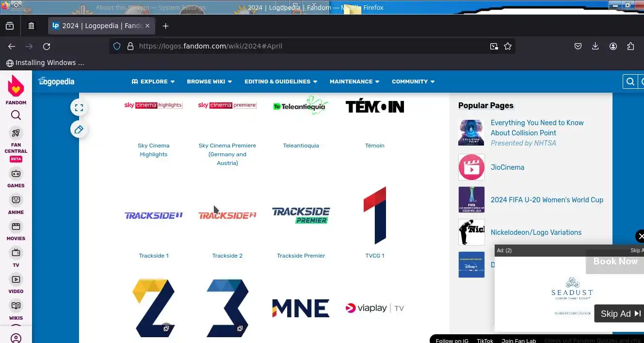
Task: Click the edit pencil floating icon
Action: (x=79, y=130)
